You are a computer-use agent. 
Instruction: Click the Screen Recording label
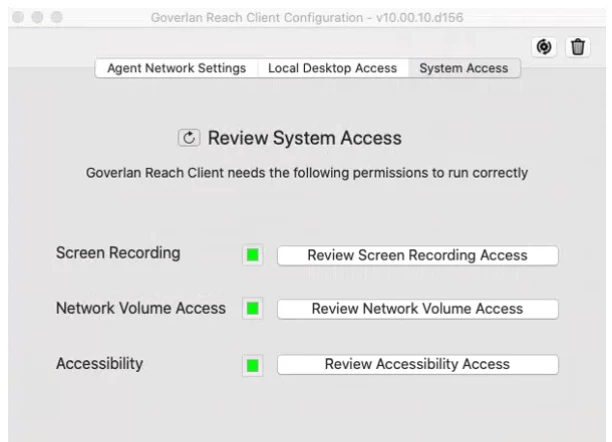coord(118,253)
